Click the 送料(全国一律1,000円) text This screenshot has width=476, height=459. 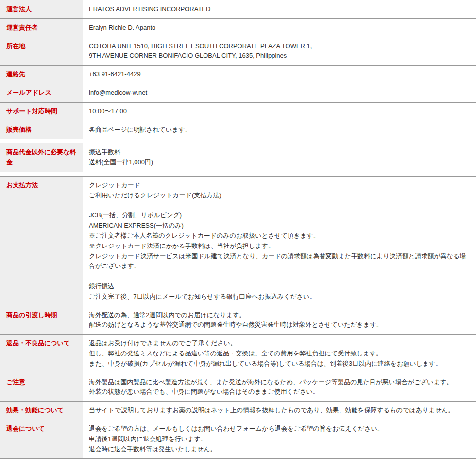[x=120, y=162]
